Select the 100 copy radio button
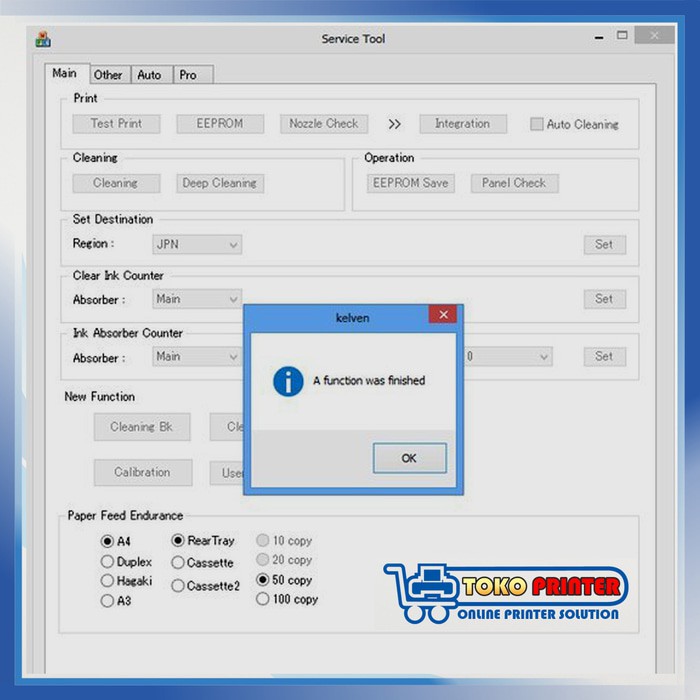This screenshot has width=700, height=700. (262, 599)
